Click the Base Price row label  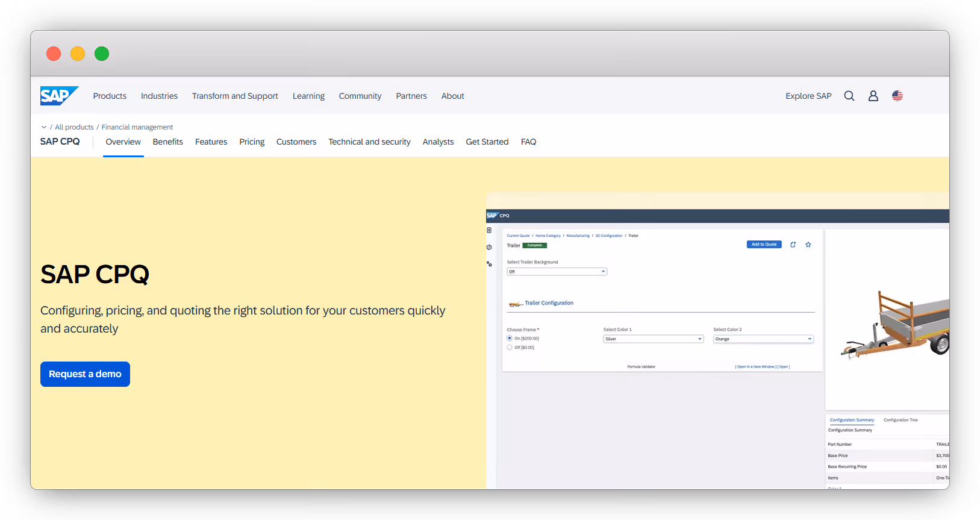pos(838,456)
